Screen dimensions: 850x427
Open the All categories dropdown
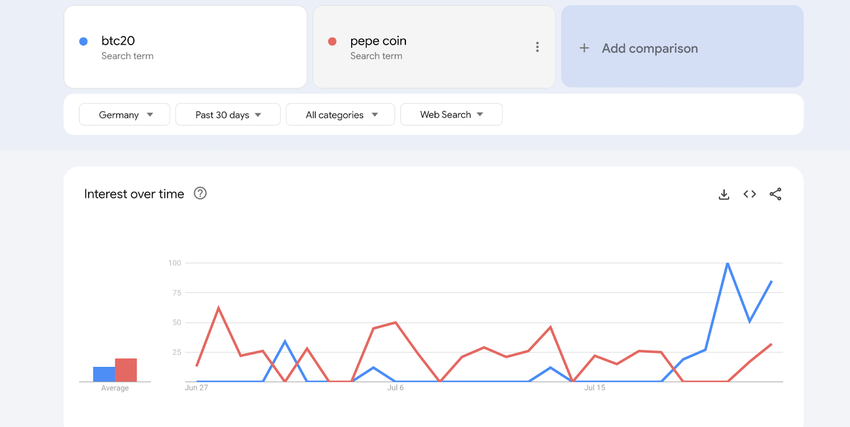click(340, 115)
